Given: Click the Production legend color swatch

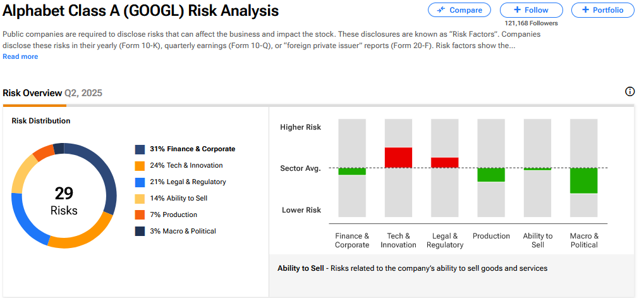Looking at the screenshot, I should 140,215.
